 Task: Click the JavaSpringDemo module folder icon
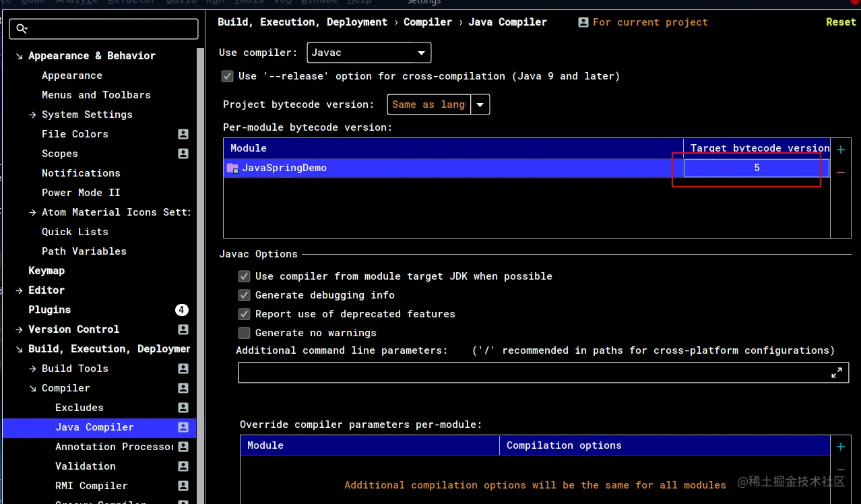[x=232, y=168]
